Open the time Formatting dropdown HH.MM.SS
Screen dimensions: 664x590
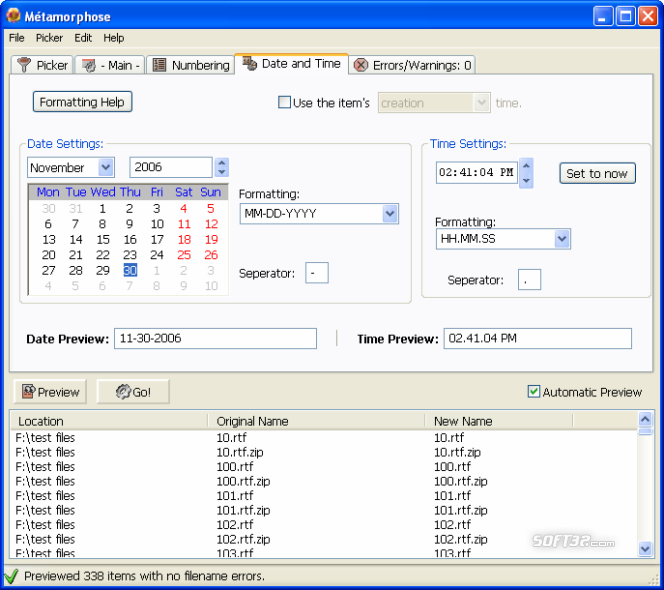point(562,238)
